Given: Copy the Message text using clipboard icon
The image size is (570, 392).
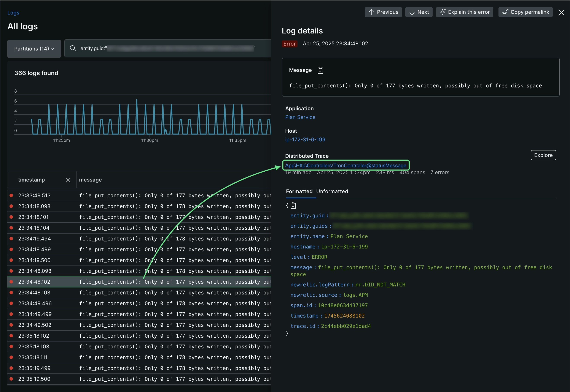Looking at the screenshot, I should 320,70.
